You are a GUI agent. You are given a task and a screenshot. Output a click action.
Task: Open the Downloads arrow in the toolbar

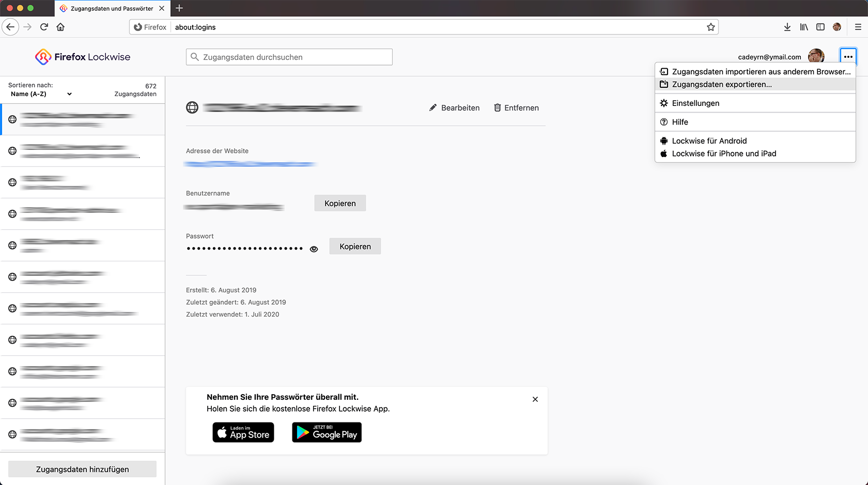787,27
